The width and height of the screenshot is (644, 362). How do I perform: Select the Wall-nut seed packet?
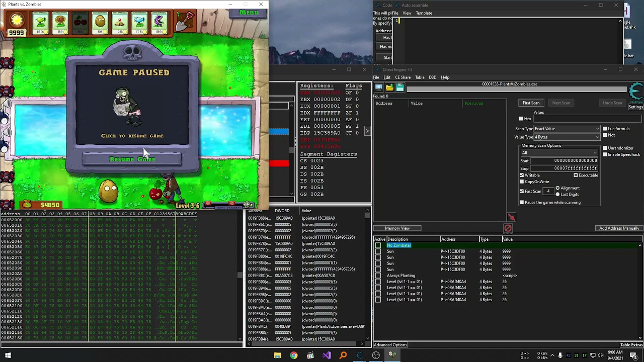click(100, 23)
